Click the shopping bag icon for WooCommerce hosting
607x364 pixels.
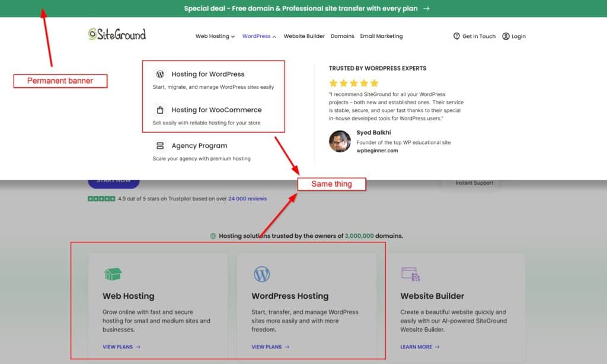click(159, 110)
